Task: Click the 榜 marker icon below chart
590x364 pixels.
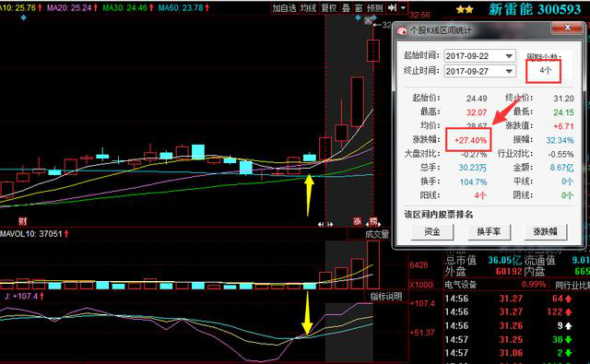Action: [372, 221]
